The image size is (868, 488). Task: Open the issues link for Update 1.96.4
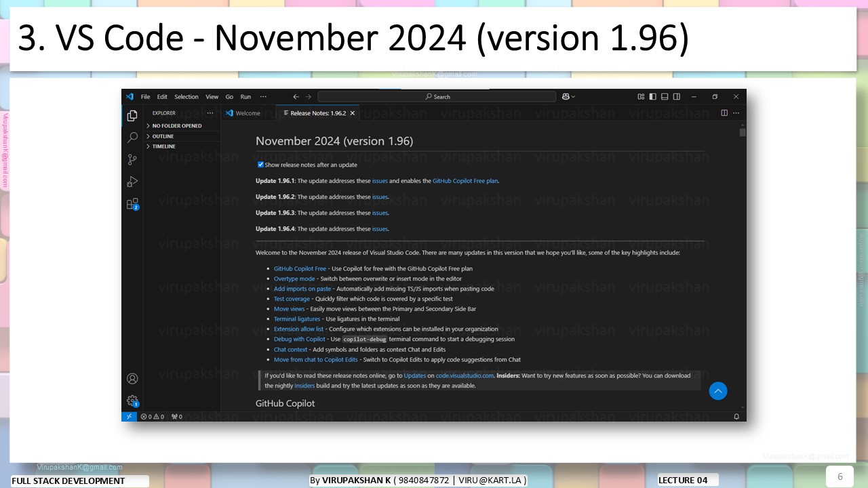tap(380, 228)
